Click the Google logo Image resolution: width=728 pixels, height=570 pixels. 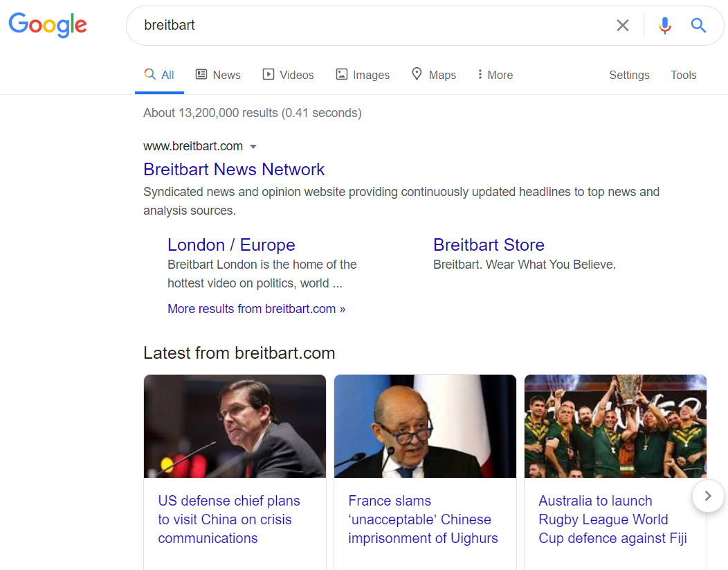(x=48, y=25)
